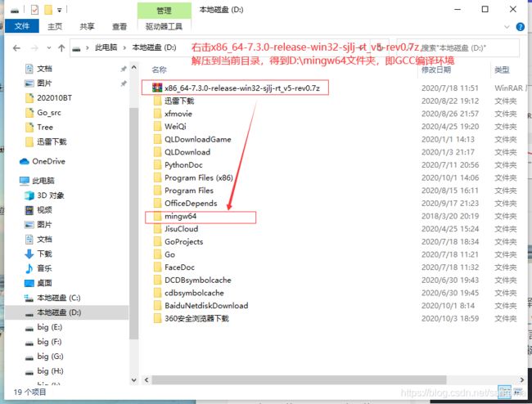Switch to the 共享 (Share) tab

click(88, 26)
